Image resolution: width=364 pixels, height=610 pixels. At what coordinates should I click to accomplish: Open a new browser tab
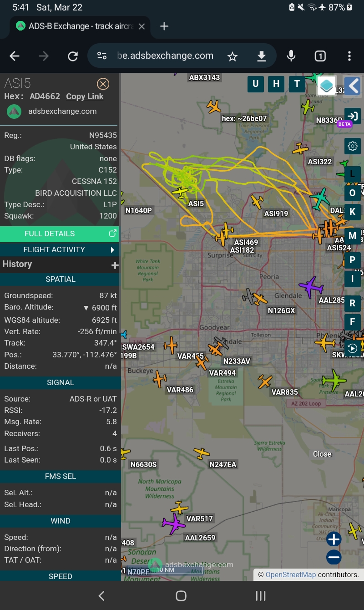[164, 26]
